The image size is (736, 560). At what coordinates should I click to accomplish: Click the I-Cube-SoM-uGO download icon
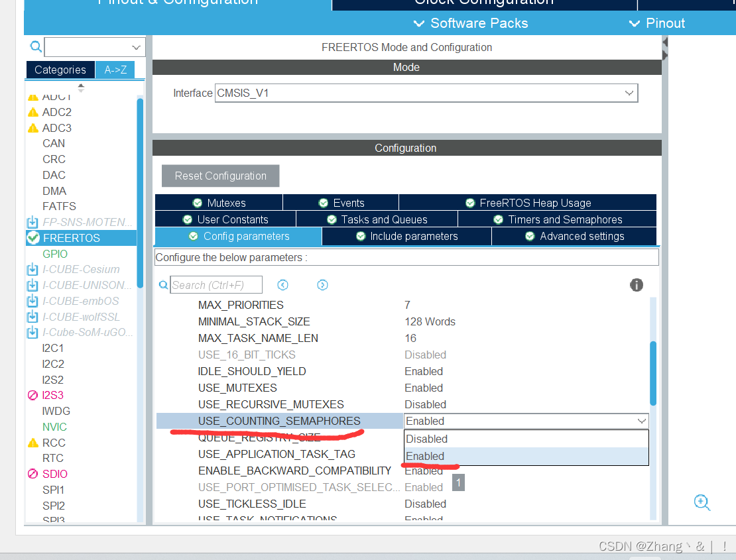pos(32,333)
